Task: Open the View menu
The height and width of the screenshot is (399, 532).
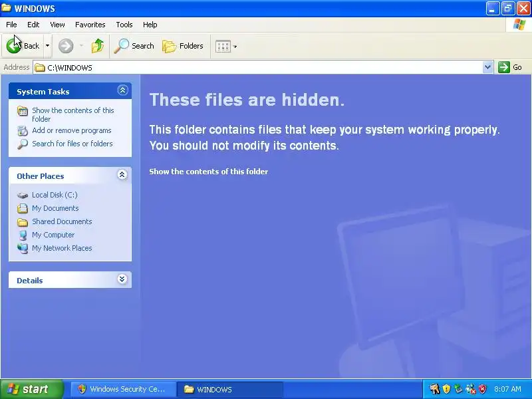Action: point(57,25)
